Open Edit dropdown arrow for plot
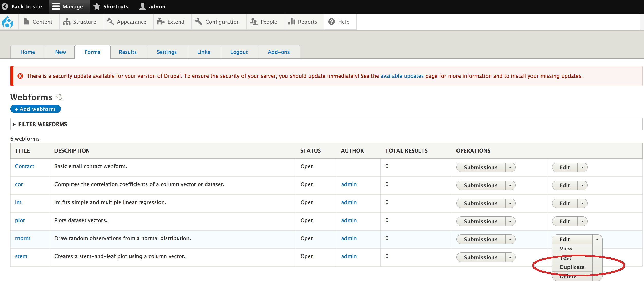This screenshot has width=644, height=293. [x=582, y=221]
